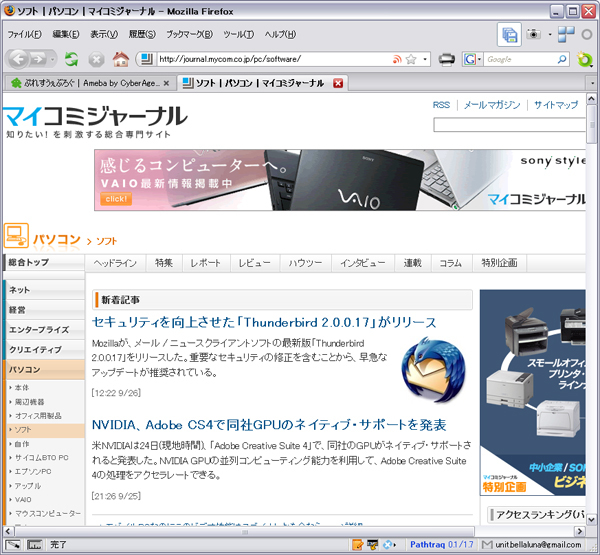Click the green gear icon beside search

click(x=584, y=59)
